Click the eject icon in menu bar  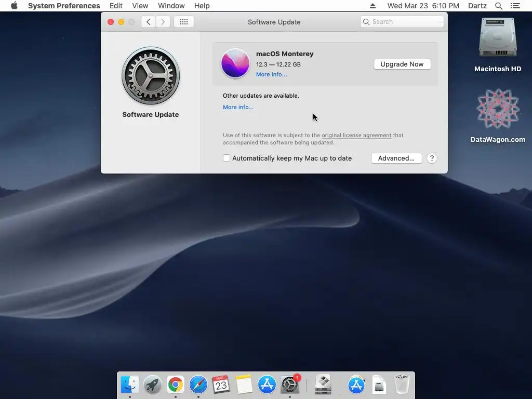point(373,6)
